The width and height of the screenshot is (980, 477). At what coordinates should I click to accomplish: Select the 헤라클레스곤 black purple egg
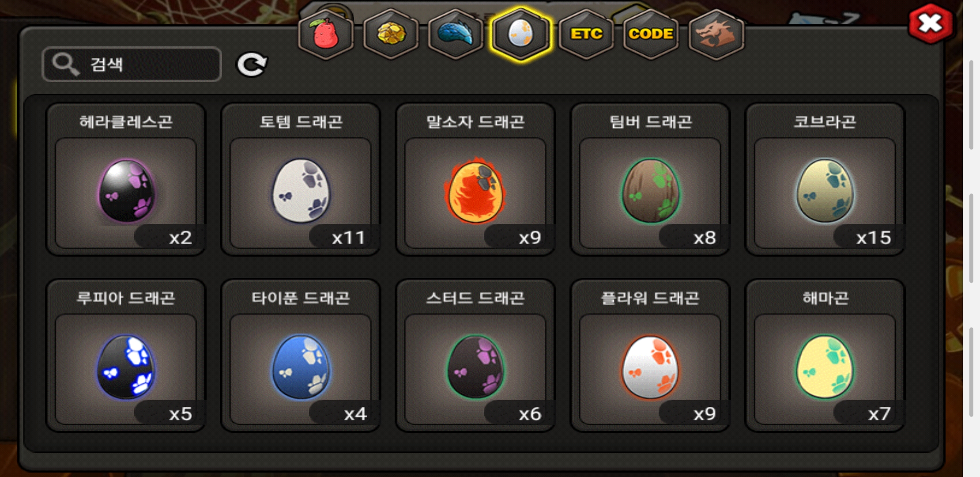coord(126,179)
